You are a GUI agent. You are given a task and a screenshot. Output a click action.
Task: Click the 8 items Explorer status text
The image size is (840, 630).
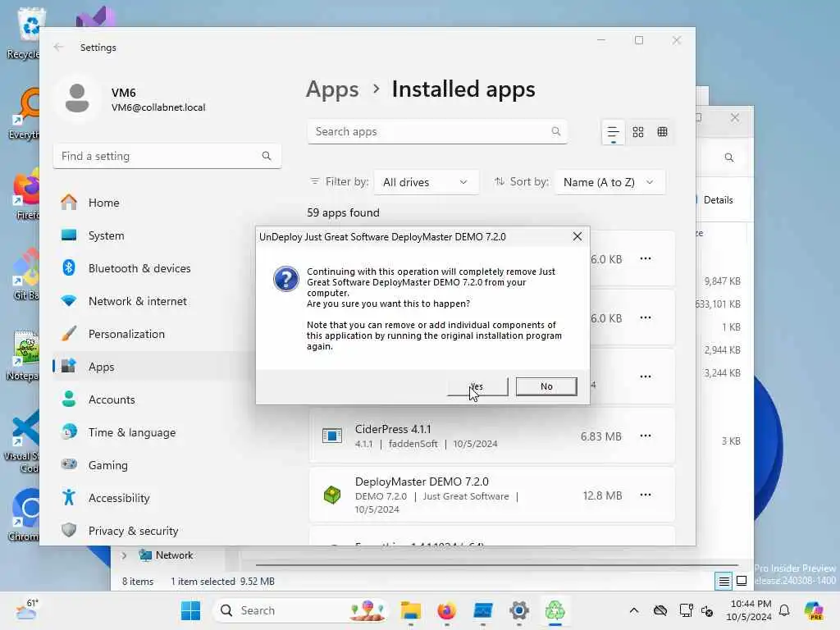tap(138, 582)
